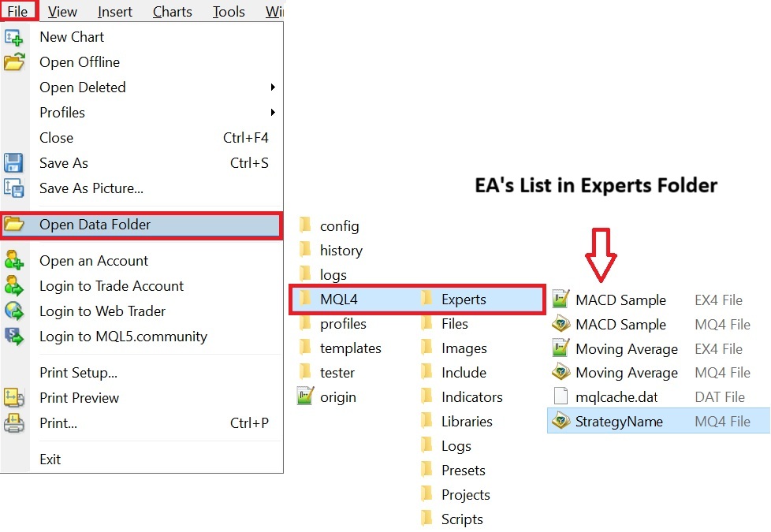Open the Experts folder
This screenshot has height=532, width=771.
coord(463,299)
